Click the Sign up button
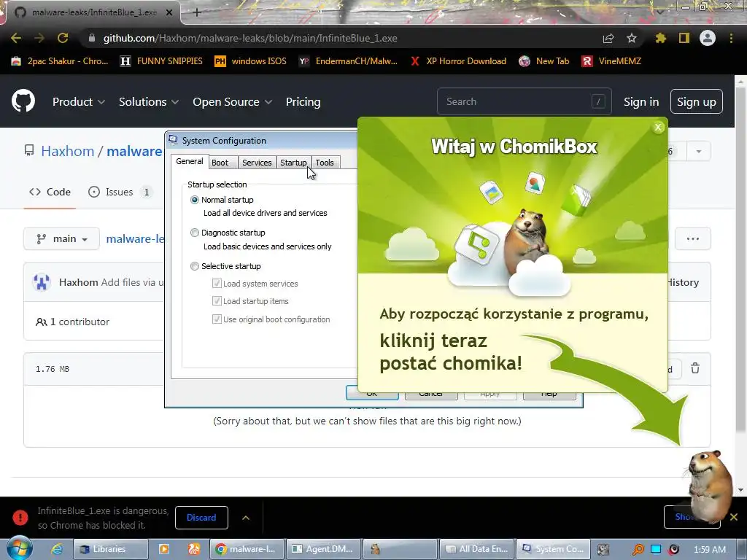 [x=697, y=101]
